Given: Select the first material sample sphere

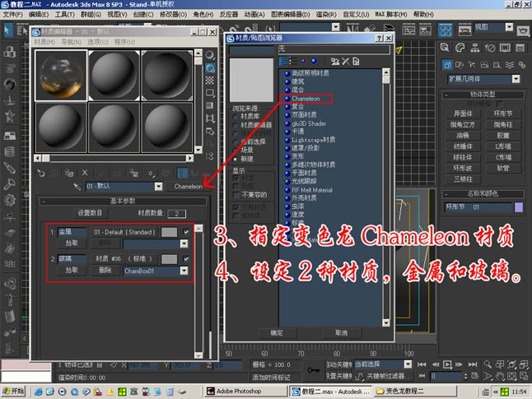Looking at the screenshot, I should pos(61,75).
